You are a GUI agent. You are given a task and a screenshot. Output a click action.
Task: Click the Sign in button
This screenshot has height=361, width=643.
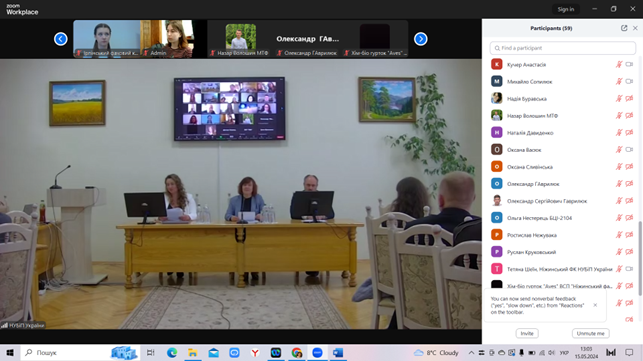point(565,9)
